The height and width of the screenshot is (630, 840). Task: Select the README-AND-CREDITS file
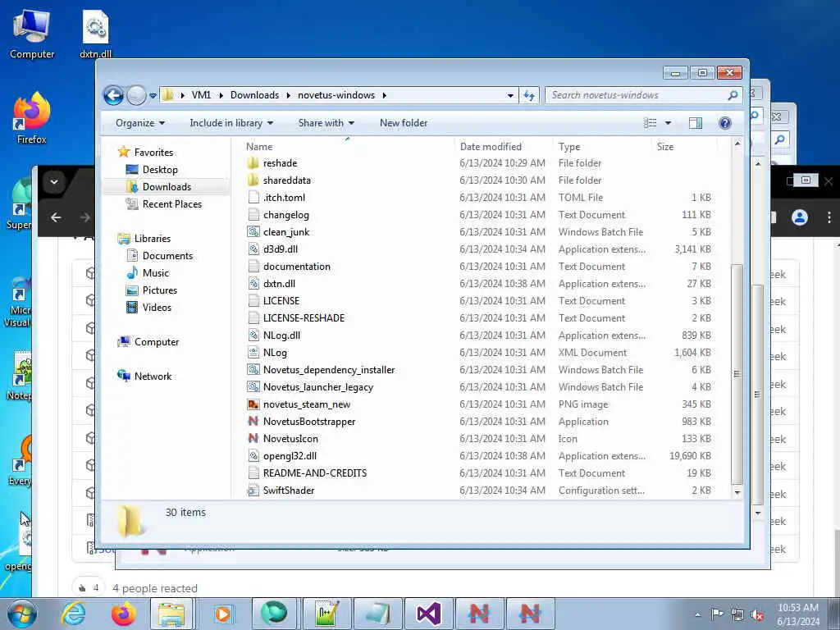tap(314, 473)
